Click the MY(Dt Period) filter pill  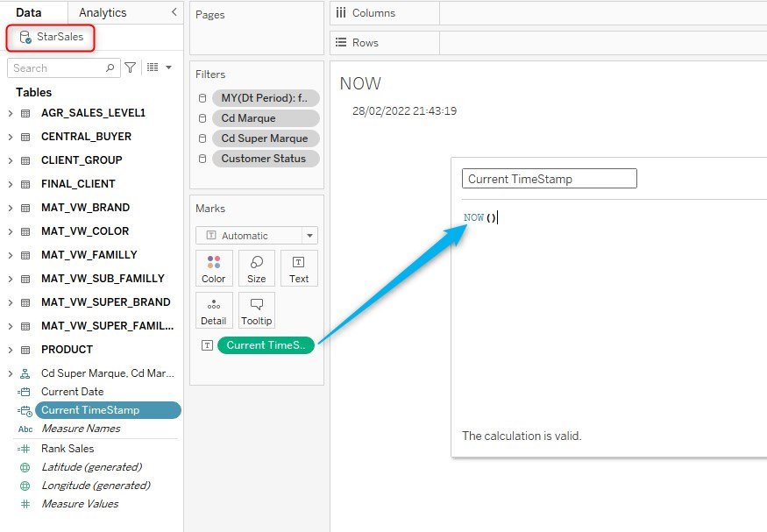[x=266, y=98]
